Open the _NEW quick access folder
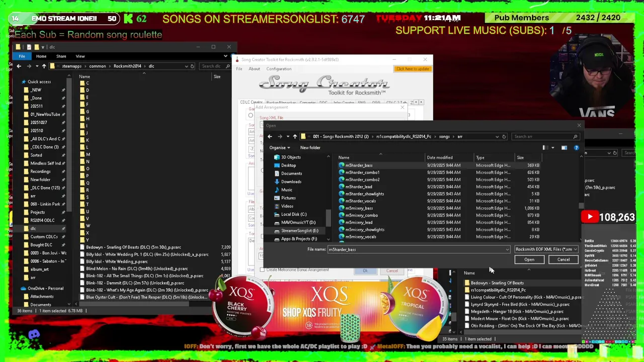This screenshot has width=644, height=362. [35, 90]
